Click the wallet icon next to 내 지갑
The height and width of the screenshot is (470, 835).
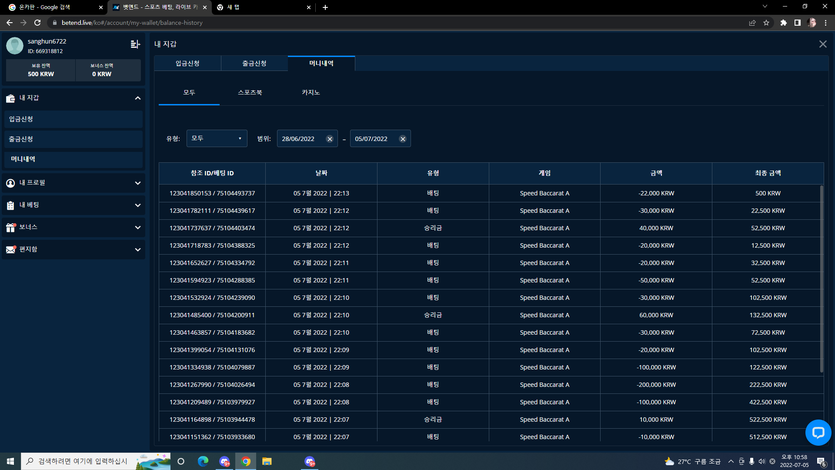click(10, 98)
